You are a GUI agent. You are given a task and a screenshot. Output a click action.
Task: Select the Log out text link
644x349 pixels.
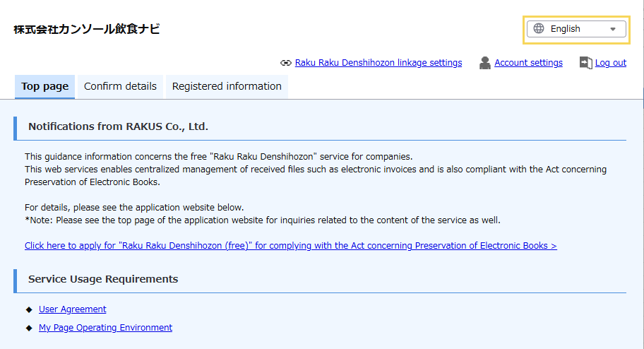pyautogui.click(x=610, y=63)
